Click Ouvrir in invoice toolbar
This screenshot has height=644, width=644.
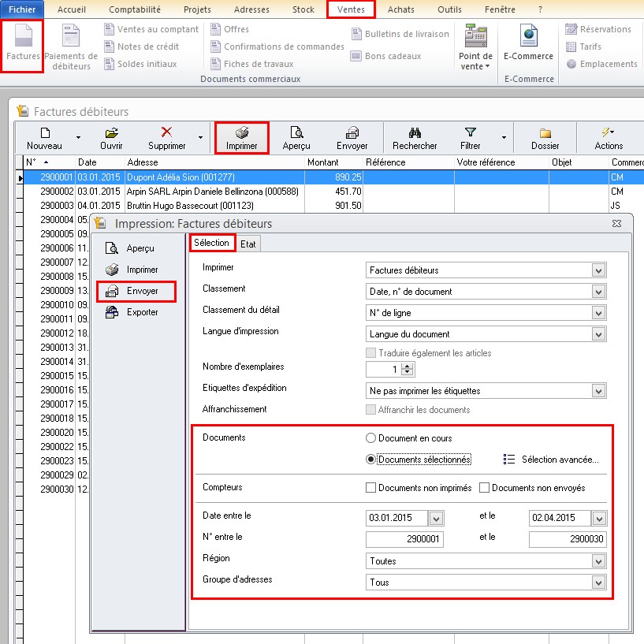(111, 139)
